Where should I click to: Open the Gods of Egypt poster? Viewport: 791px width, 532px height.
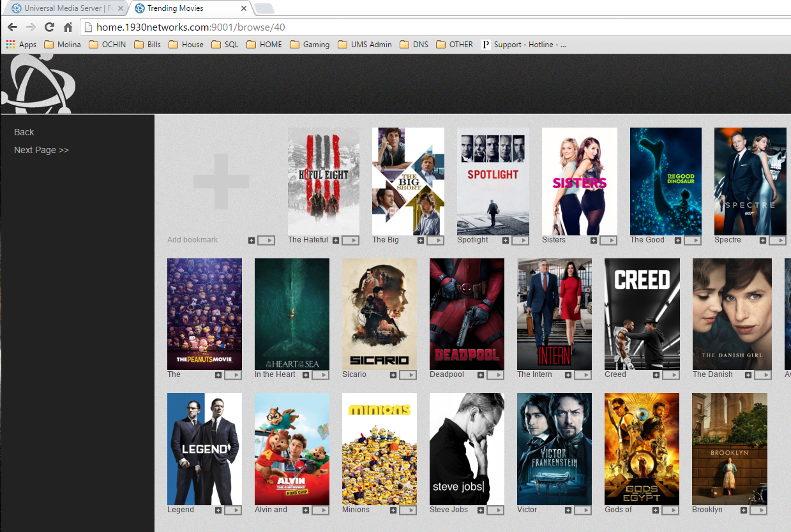642,449
